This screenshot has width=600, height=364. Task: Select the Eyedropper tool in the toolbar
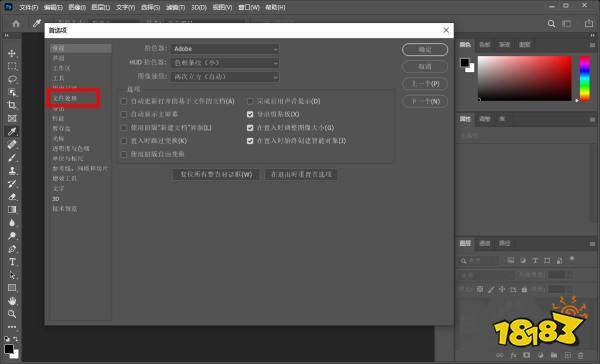pos(12,131)
